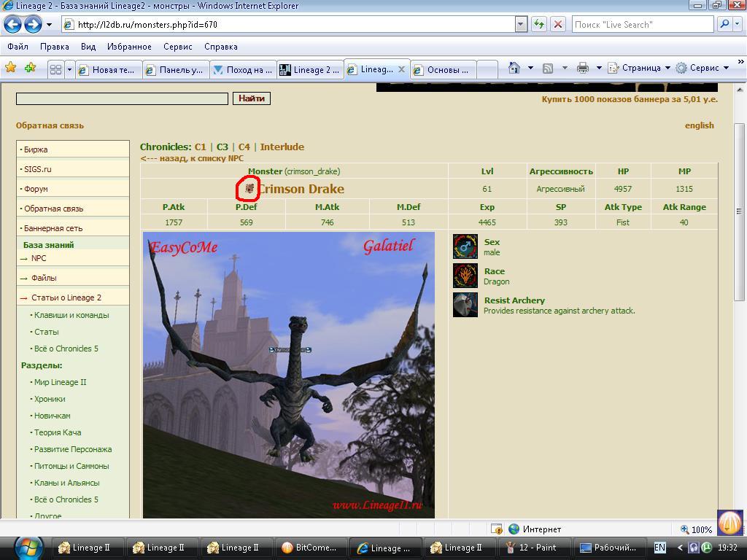Open the Питомцы и Саммоны section
The width and height of the screenshot is (747, 560).
(71, 466)
